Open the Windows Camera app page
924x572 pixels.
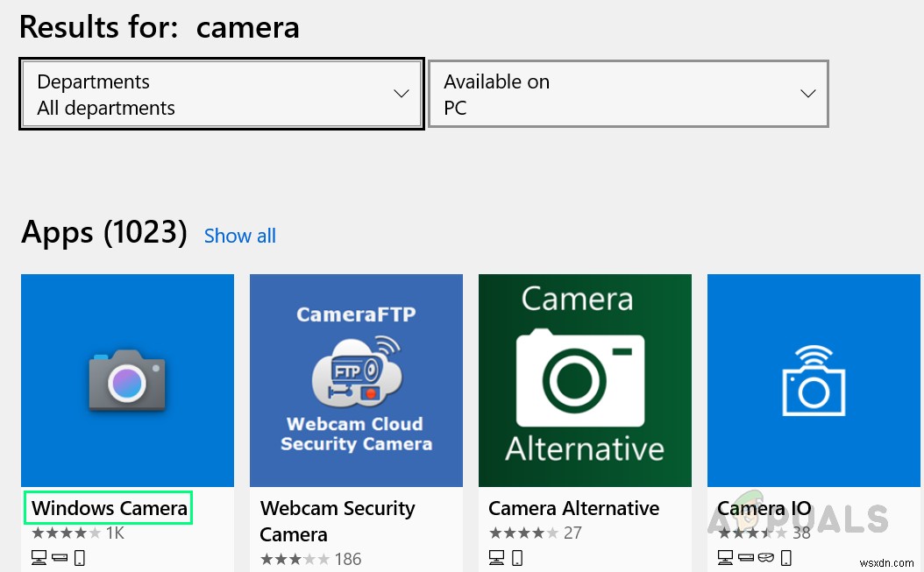click(x=127, y=379)
